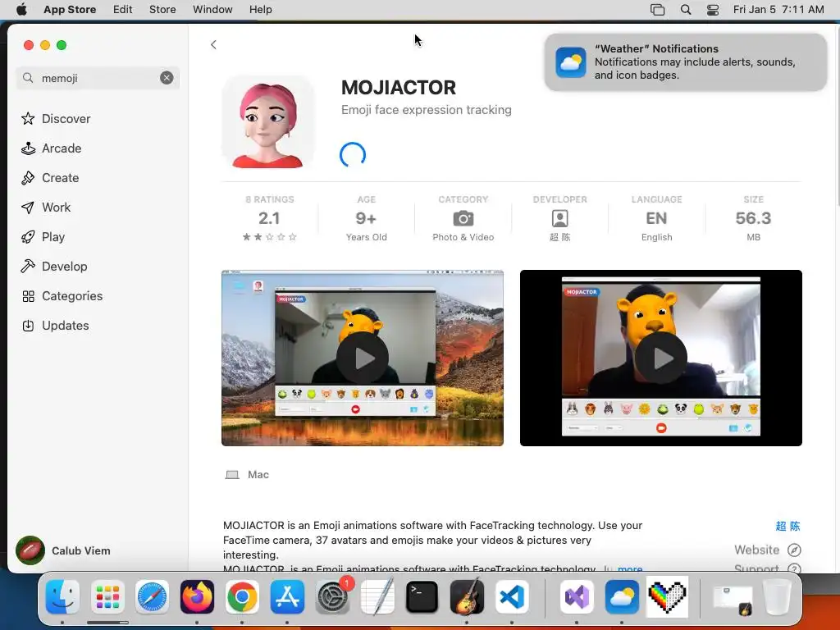Screen dimensions: 840x630
Task: Open Visual Studio Code from the Dock
Action: coord(512,597)
